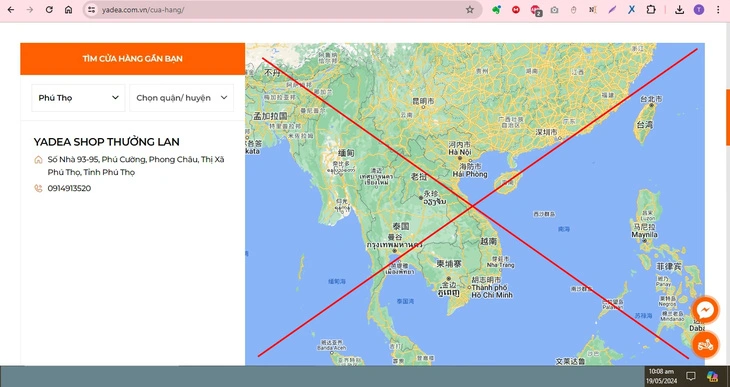This screenshot has width=730, height=387.
Task: Open Messenger chat bubble button
Action: coord(706,310)
